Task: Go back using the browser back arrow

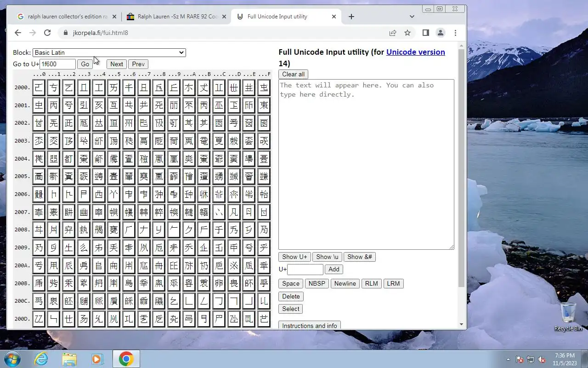Action: click(x=18, y=33)
